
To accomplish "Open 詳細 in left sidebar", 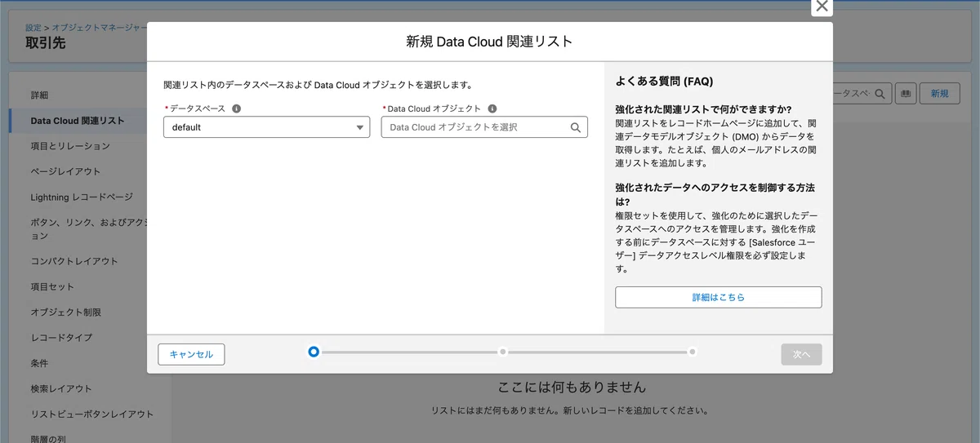I will tap(39, 95).
